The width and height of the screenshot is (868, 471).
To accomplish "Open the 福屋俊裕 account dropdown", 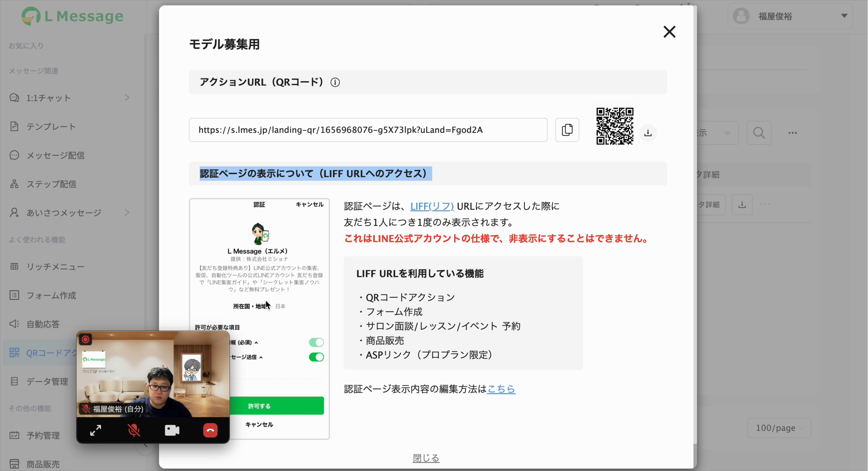I will [790, 16].
